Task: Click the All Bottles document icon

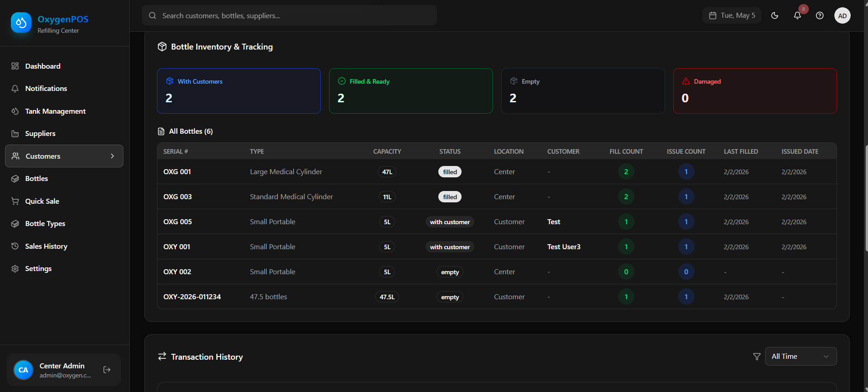Action: pos(161,131)
